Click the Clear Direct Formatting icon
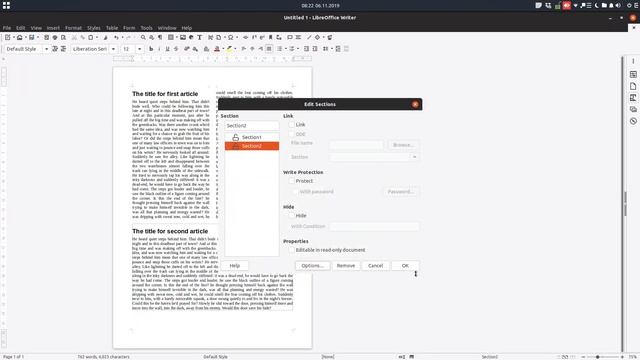The height and width of the screenshot is (360, 640). [x=207, y=49]
